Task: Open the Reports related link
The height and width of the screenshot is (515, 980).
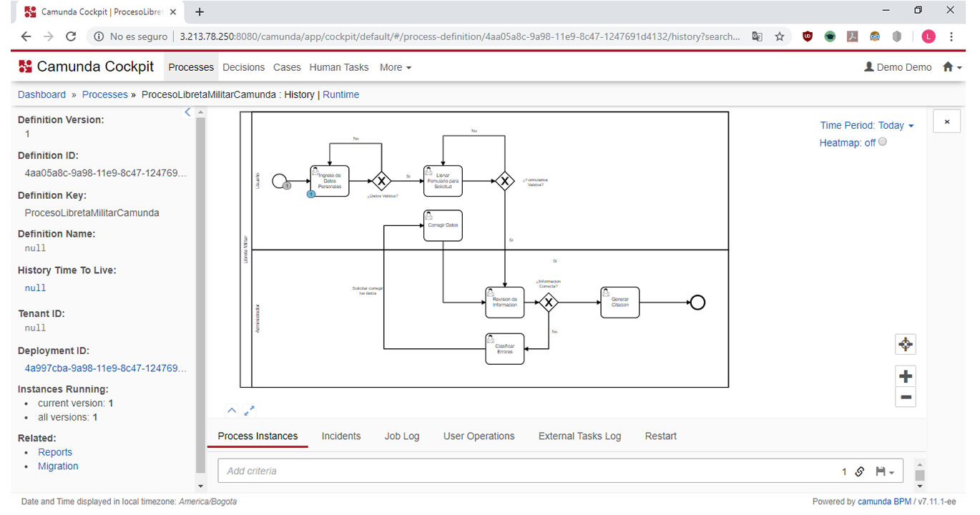Action: pos(55,452)
